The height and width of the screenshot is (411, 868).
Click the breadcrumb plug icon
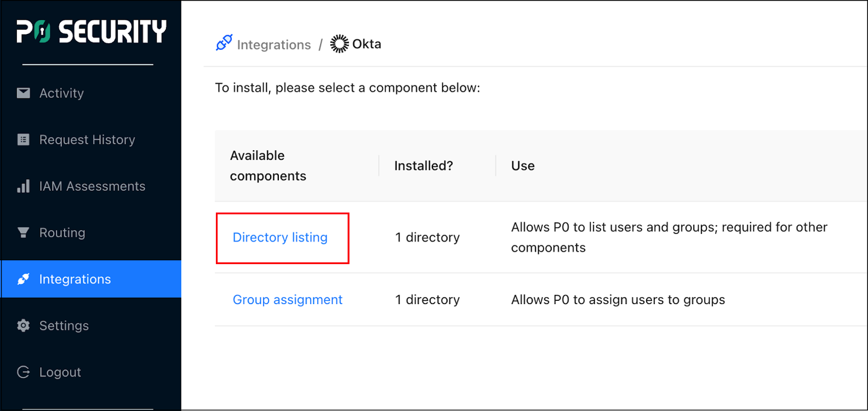tap(224, 43)
